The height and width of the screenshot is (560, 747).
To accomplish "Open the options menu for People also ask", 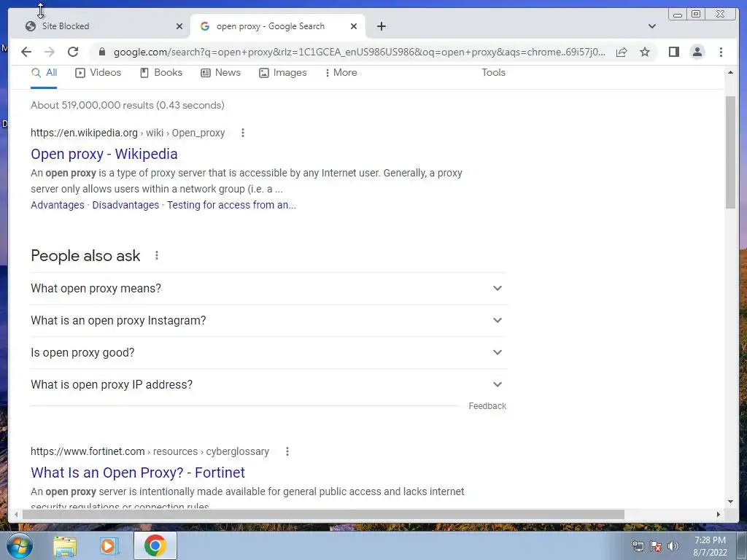I will [156, 256].
